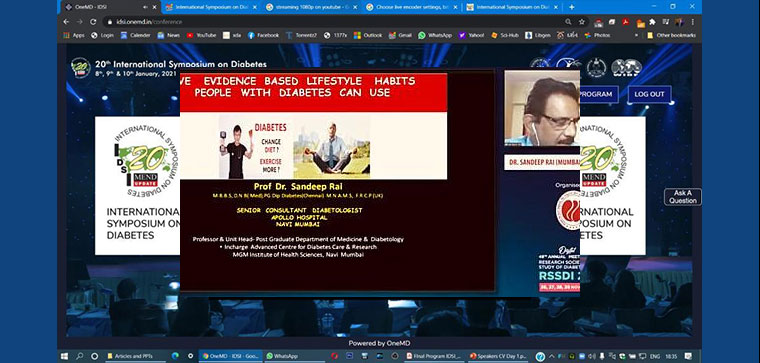Screen dimensions: 760x363
Task: Open the Other bookmarks folder
Action: [x=671, y=35]
